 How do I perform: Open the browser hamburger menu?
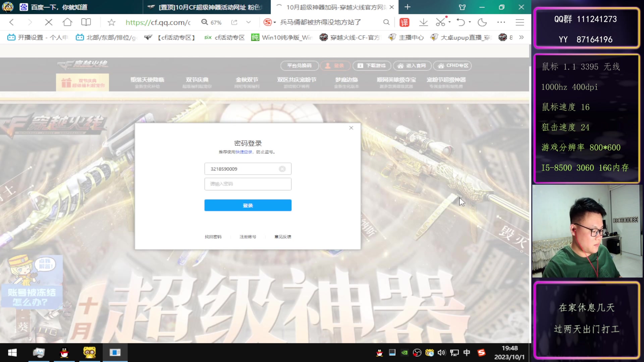pyautogui.click(x=520, y=22)
